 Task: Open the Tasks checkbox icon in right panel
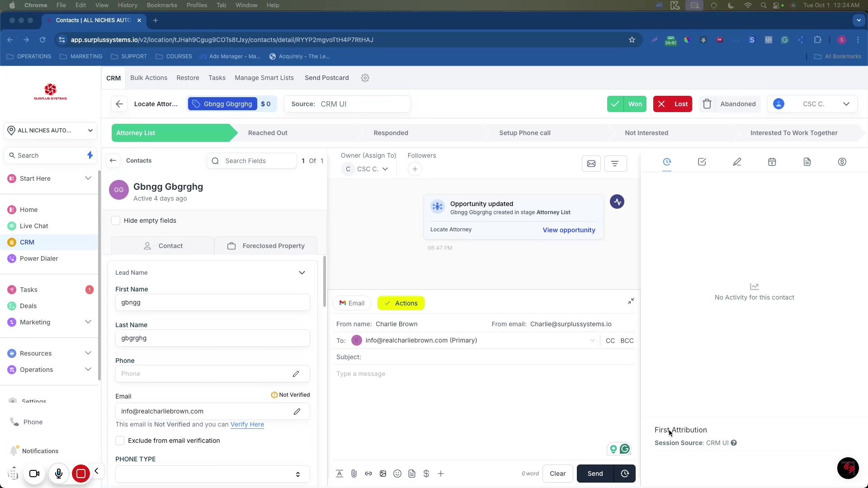tap(702, 162)
